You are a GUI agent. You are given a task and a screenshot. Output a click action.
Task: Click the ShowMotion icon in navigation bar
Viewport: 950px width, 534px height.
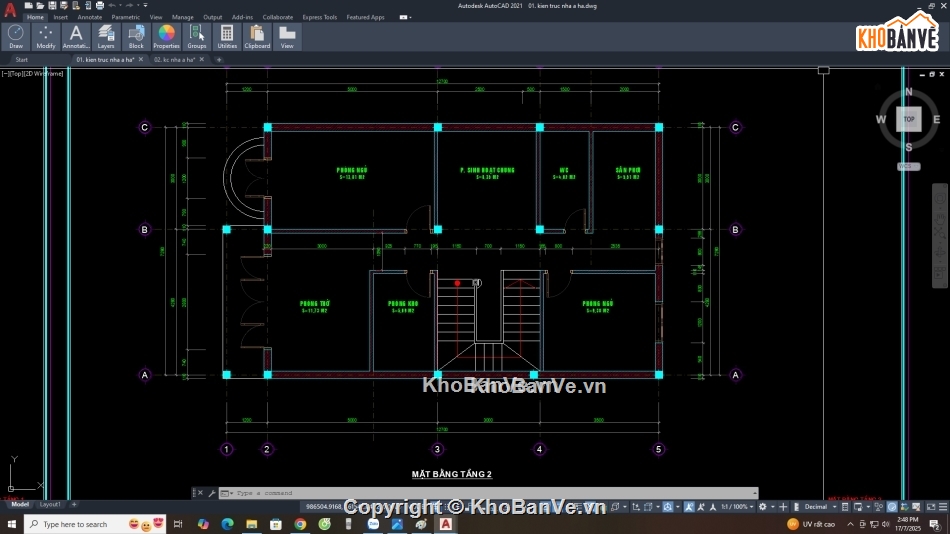(940, 274)
